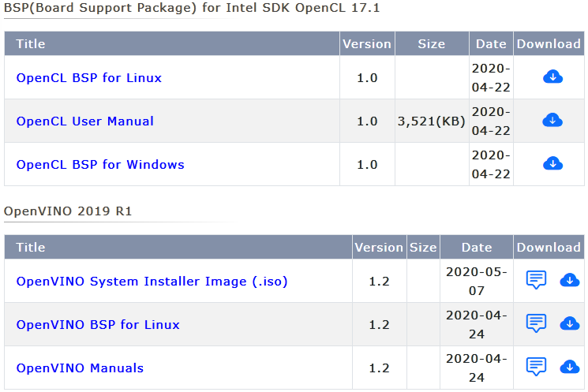Open the OpenCL User Manual link
This screenshot has width=588, height=392.
[x=85, y=121]
